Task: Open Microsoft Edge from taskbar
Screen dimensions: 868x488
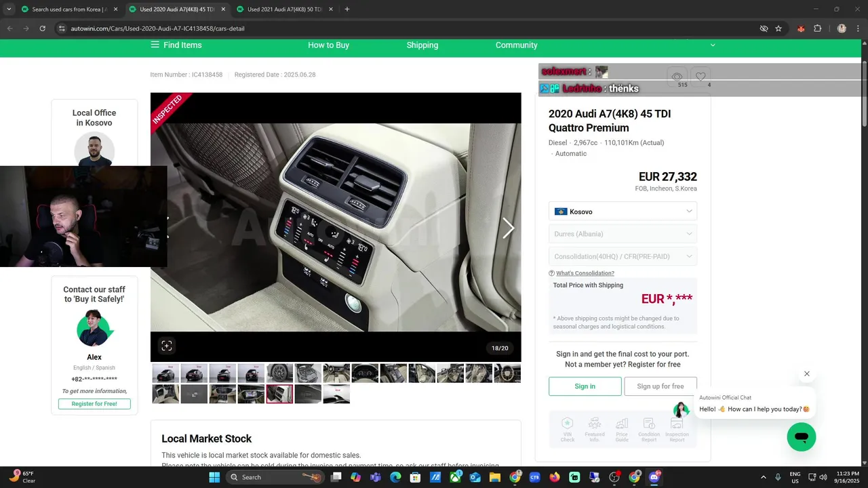Action: 395,477
